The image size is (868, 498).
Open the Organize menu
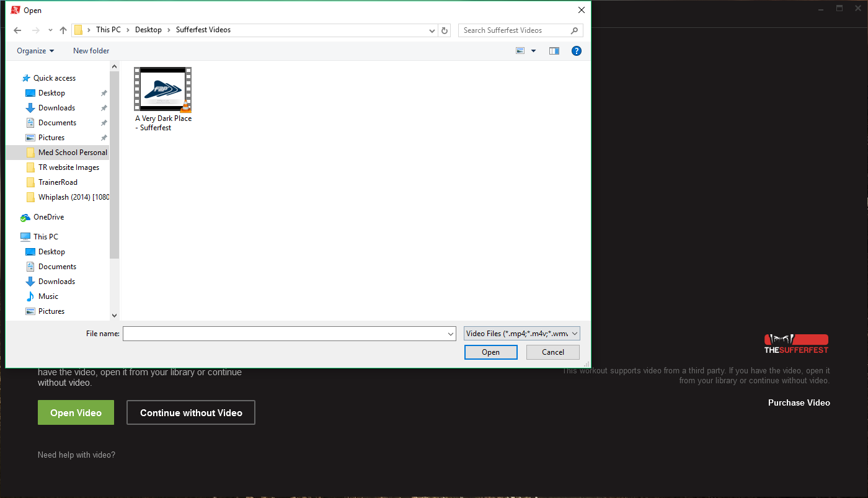(35, 51)
